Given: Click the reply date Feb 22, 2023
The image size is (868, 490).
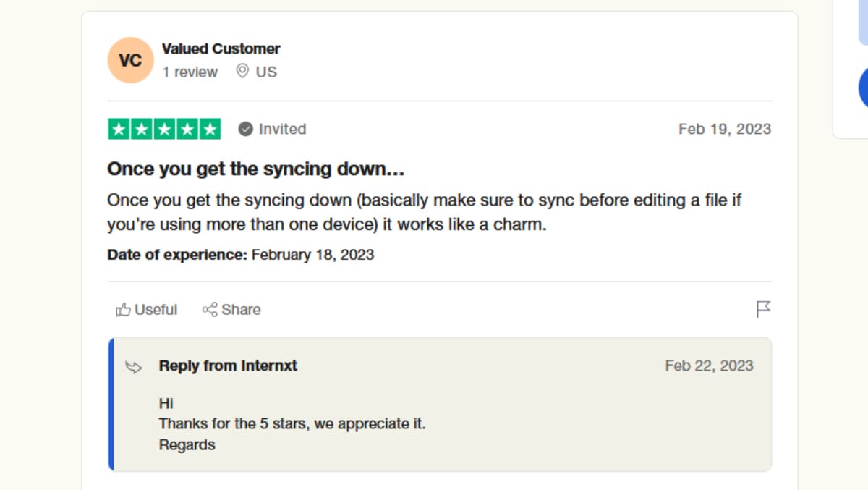Looking at the screenshot, I should [x=709, y=366].
